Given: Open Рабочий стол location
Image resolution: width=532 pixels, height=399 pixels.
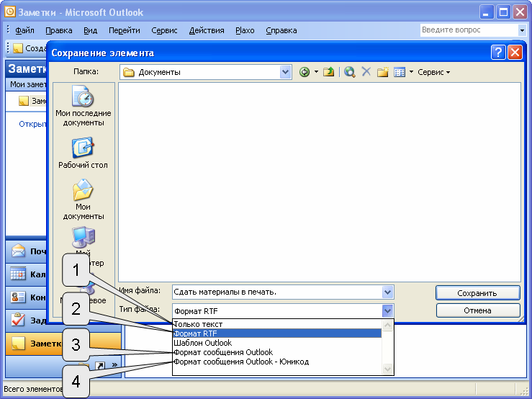Looking at the screenshot, I should point(83,153).
